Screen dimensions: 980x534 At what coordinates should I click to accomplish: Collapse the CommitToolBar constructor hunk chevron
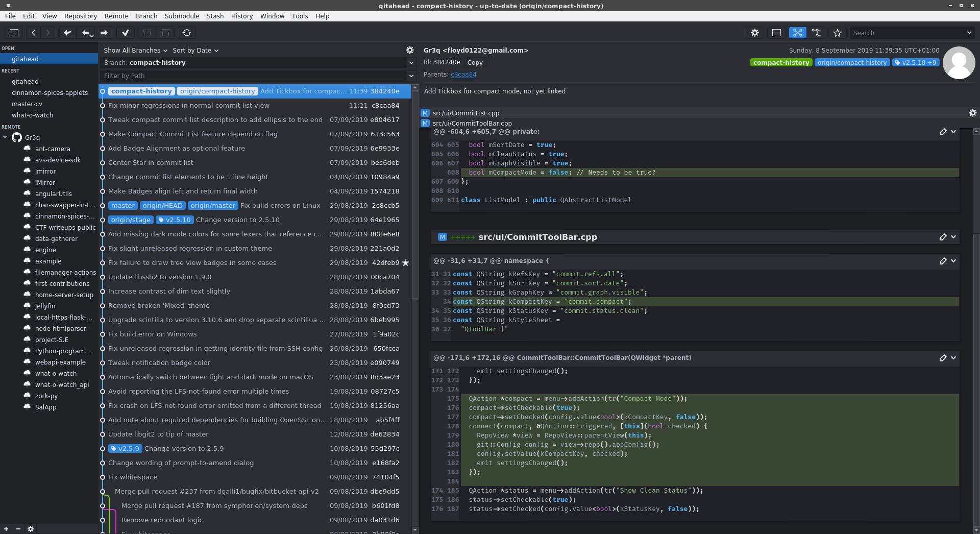coord(953,358)
